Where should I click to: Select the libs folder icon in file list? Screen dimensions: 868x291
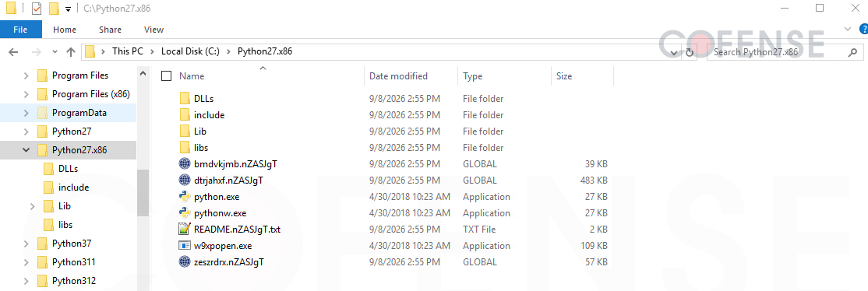[185, 148]
